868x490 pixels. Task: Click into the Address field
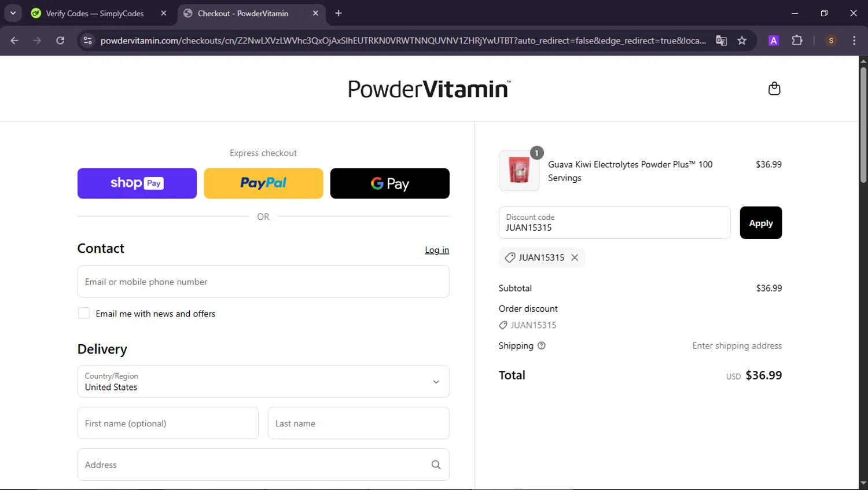click(x=263, y=465)
